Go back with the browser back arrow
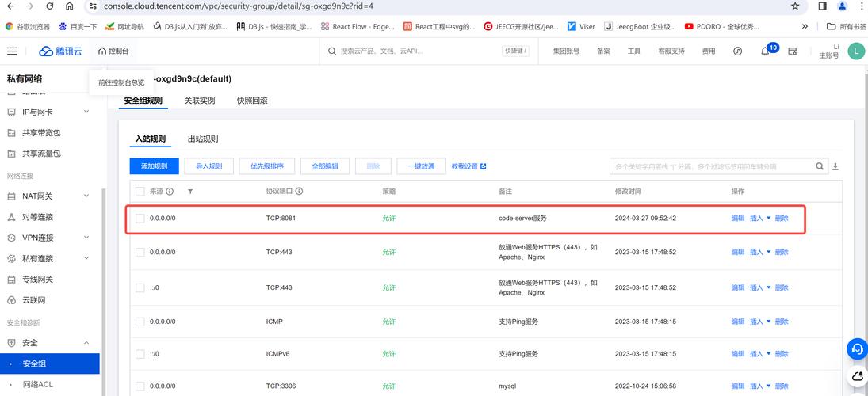 [10, 6]
